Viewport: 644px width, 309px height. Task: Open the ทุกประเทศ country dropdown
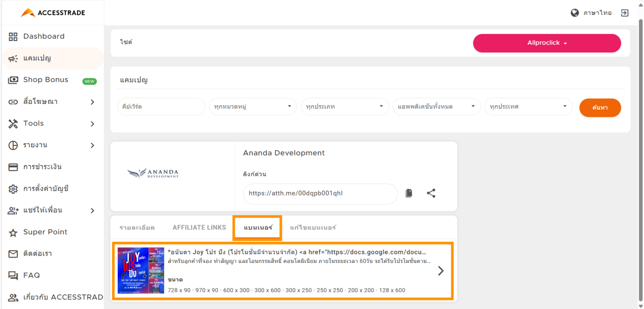pyautogui.click(x=528, y=106)
